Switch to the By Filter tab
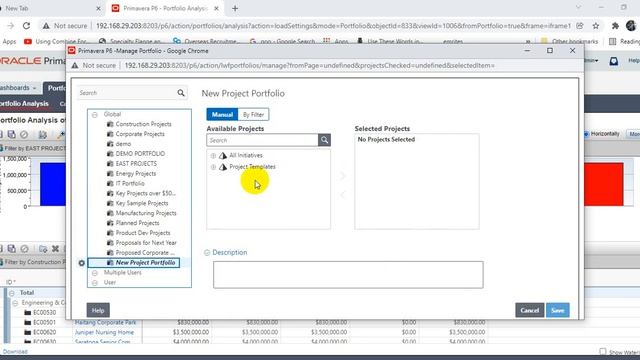Image resolution: width=640 pixels, height=360 pixels. pos(253,115)
